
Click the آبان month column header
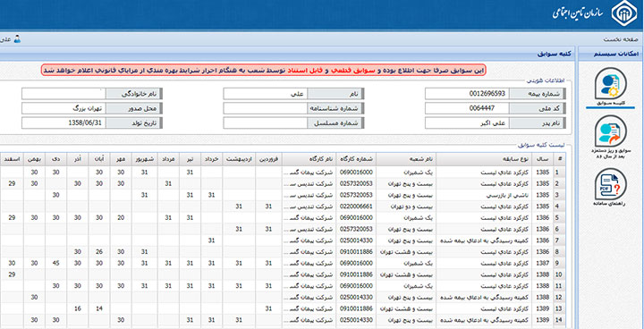(x=99, y=159)
